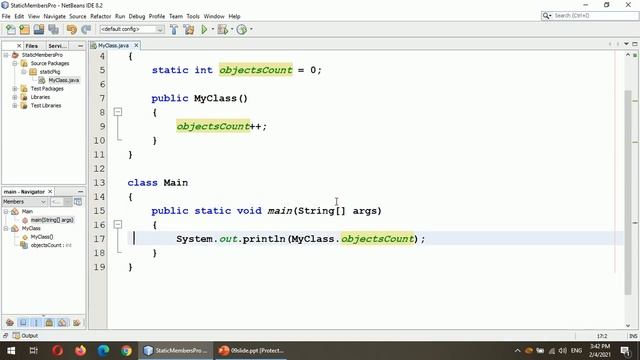The height and width of the screenshot is (360, 640).
Task: Toggle third filter button in Navigator bottom bar
Action: 36,323
